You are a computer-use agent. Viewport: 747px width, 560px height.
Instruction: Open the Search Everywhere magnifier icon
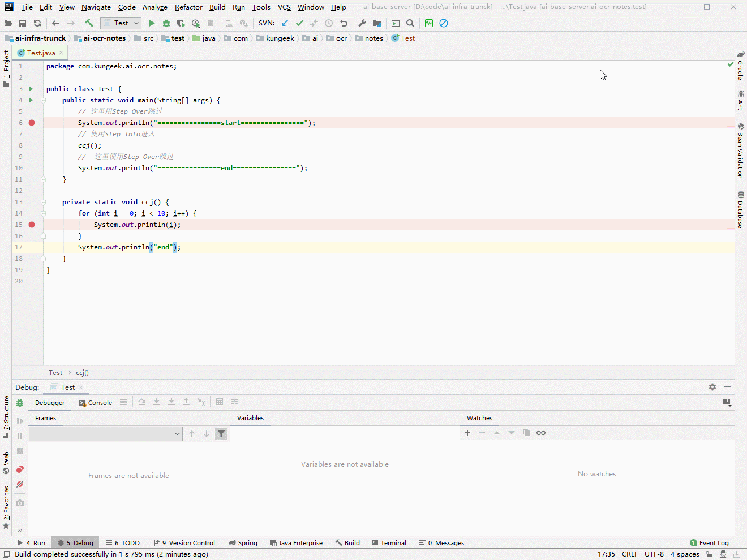click(x=410, y=23)
